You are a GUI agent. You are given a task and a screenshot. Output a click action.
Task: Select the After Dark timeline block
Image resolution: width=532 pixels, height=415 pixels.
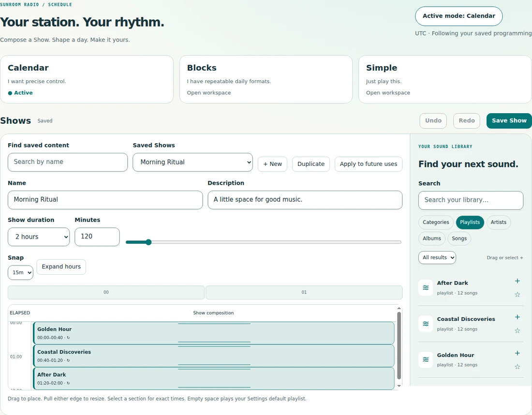pyautogui.click(x=214, y=378)
